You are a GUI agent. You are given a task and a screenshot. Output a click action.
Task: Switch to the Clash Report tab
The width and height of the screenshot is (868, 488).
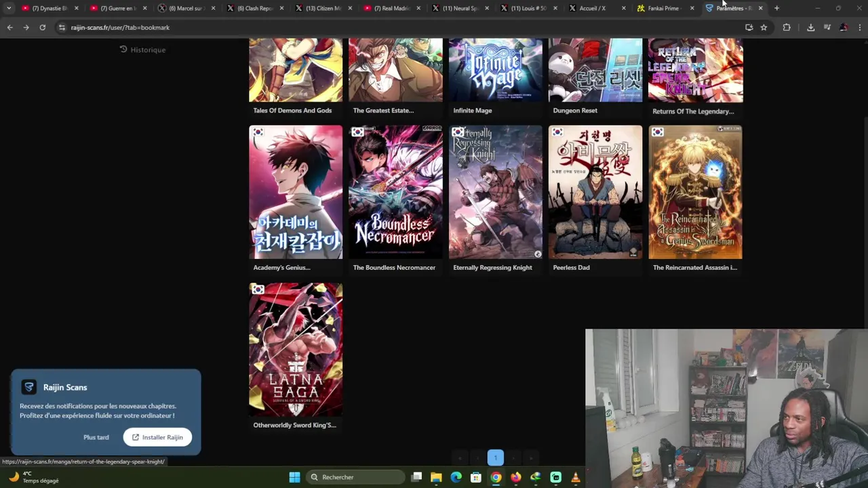(255, 8)
